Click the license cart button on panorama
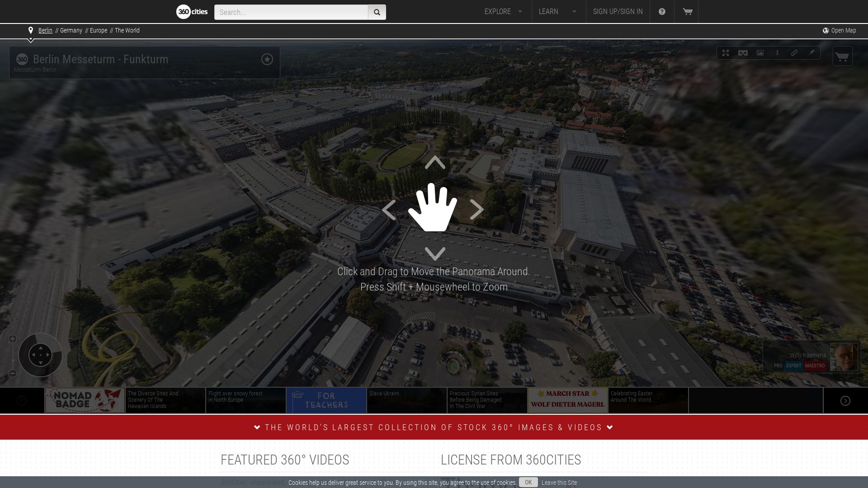This screenshot has height=488, width=868. coord(843,56)
